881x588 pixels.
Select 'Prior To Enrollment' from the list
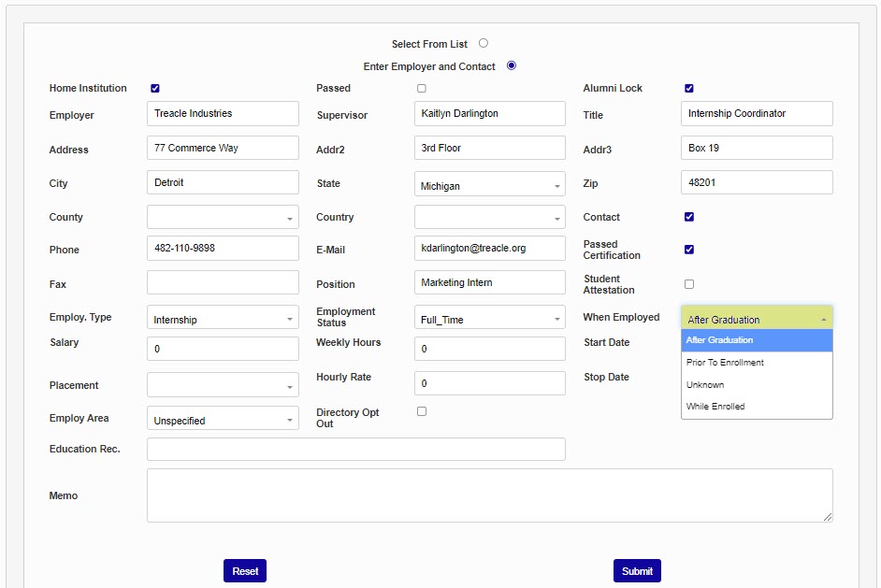click(725, 363)
